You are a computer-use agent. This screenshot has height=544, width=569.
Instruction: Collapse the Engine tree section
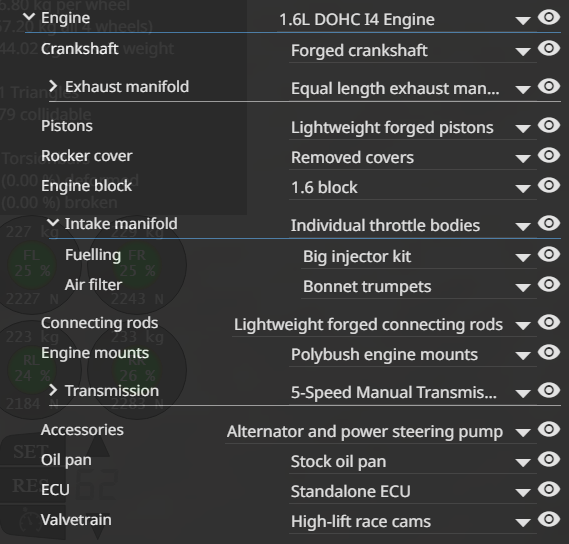(x=29, y=17)
